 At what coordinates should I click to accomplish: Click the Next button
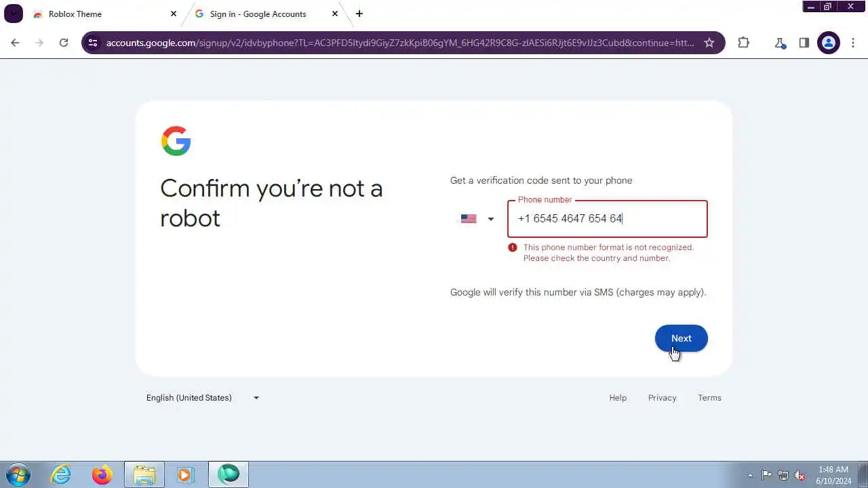click(682, 338)
